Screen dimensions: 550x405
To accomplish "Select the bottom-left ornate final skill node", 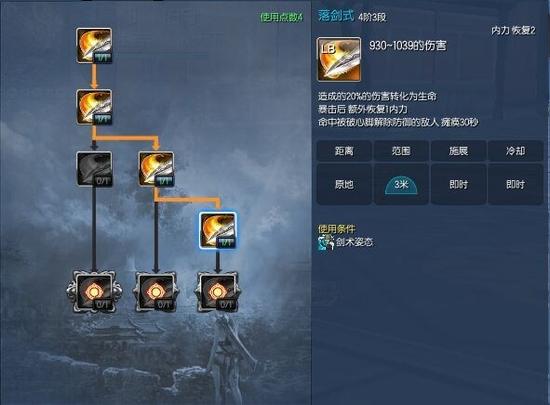I will pos(94,292).
